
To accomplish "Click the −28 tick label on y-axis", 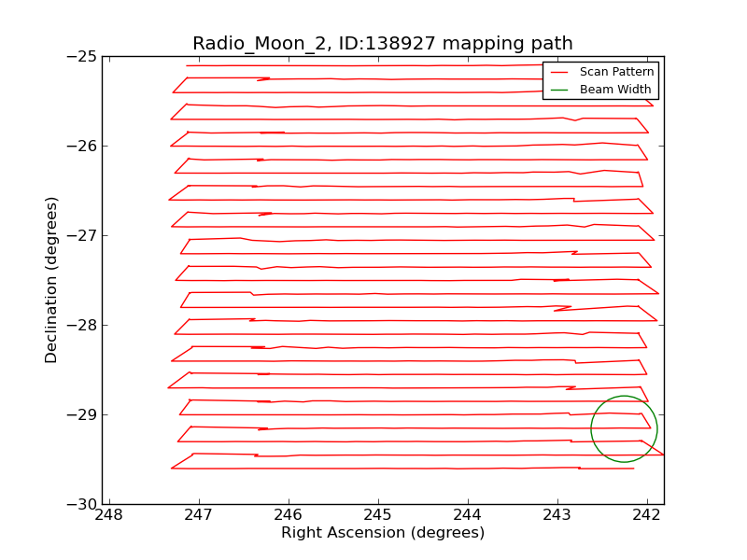I will point(81,325).
